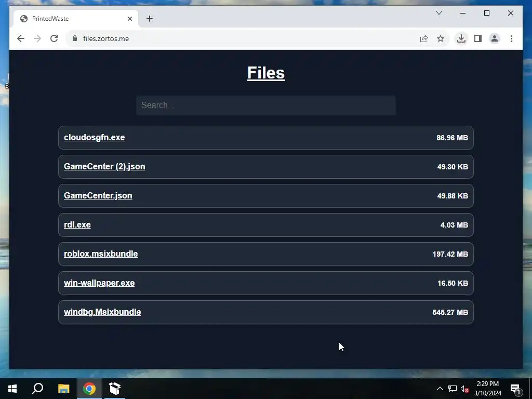532x399 pixels.
Task: Open File Explorer from taskbar
Action: pyautogui.click(x=63, y=389)
